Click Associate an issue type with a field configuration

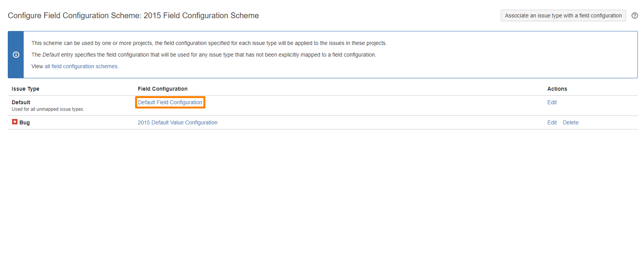pyautogui.click(x=563, y=15)
